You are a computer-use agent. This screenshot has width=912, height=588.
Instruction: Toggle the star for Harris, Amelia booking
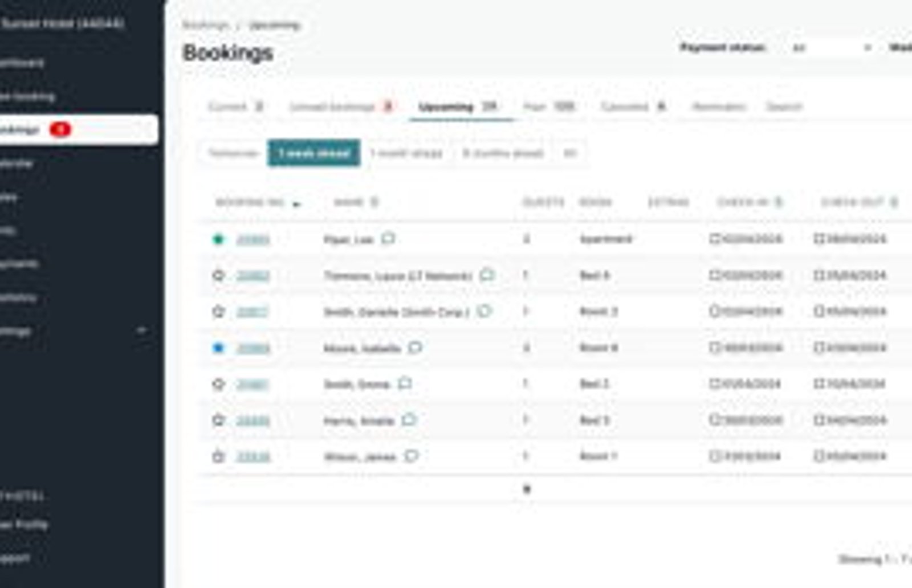click(218, 420)
